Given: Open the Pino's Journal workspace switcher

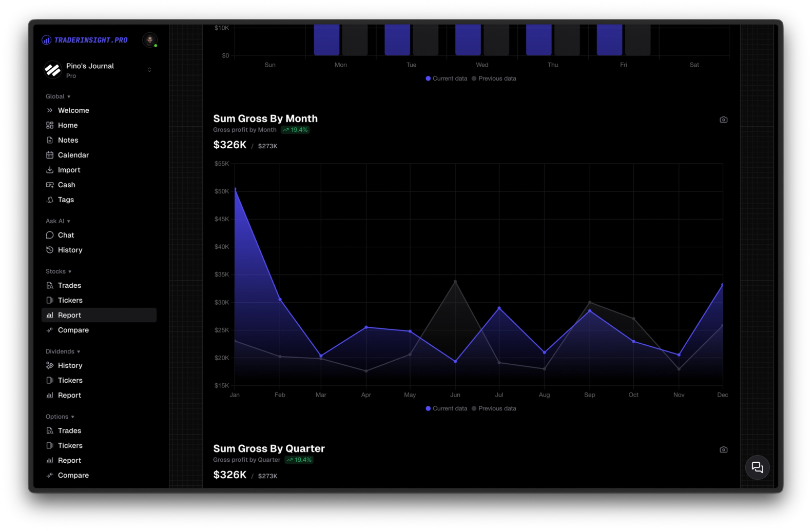Looking at the screenshot, I should tap(99, 70).
